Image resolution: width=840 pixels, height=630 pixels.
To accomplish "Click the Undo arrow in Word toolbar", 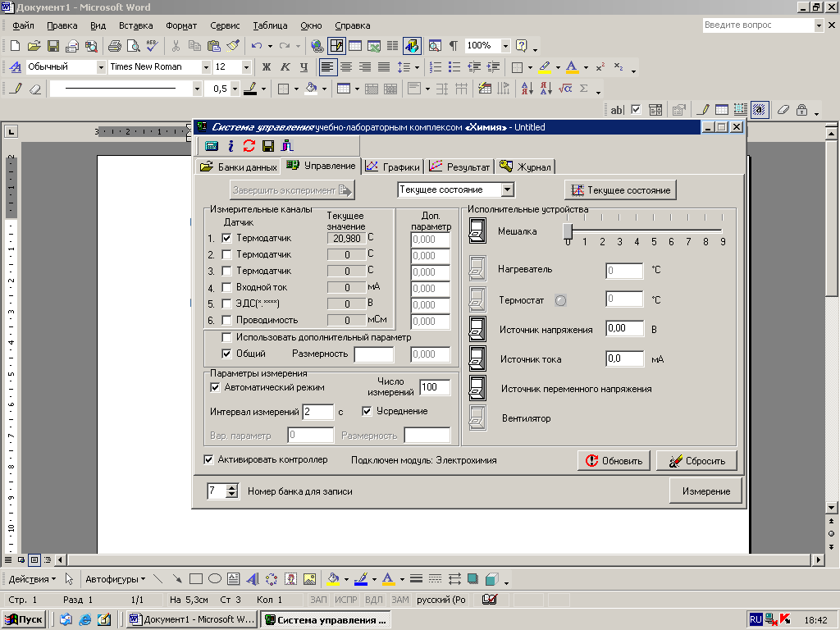I will coord(257,46).
